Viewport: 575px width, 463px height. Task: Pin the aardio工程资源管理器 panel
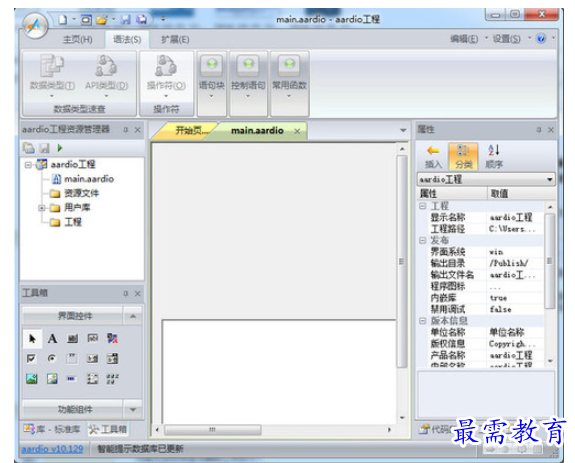pos(126,129)
